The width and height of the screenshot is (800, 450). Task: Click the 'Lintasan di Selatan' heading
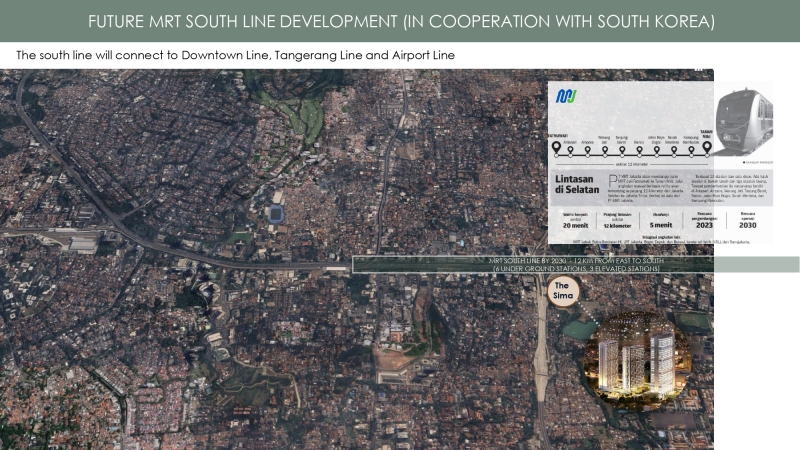[577, 184]
